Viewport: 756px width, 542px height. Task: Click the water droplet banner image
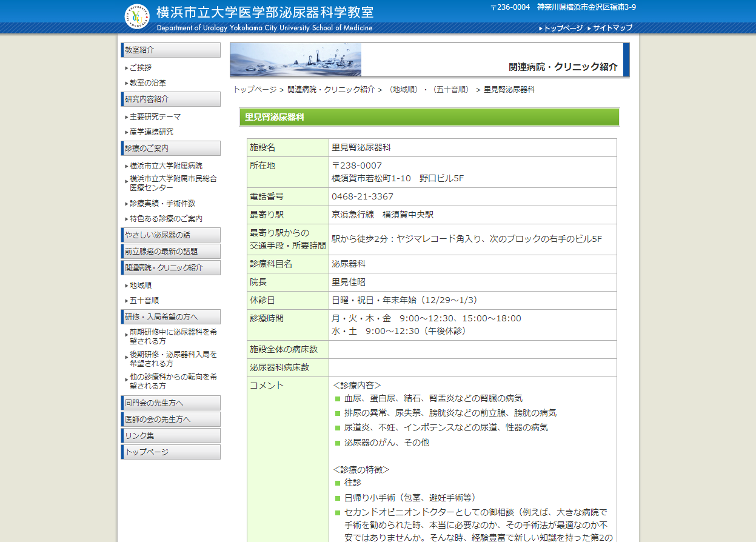[296, 59]
